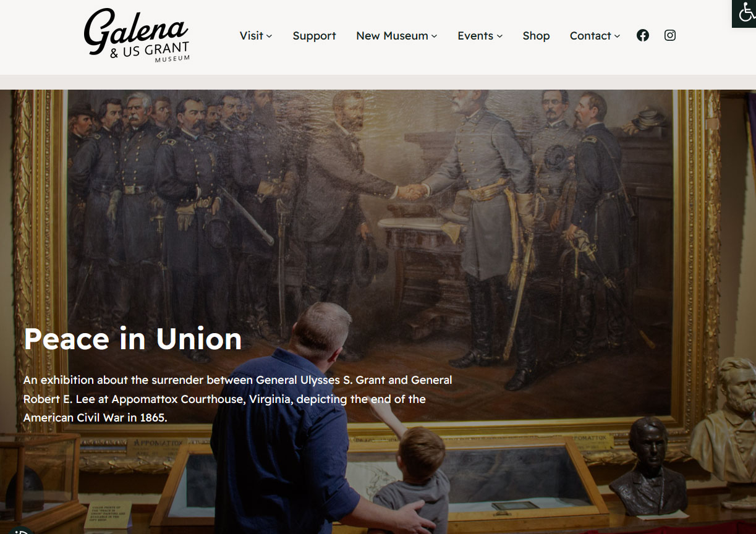
Task: Select the Events menu item
Action: [475, 36]
